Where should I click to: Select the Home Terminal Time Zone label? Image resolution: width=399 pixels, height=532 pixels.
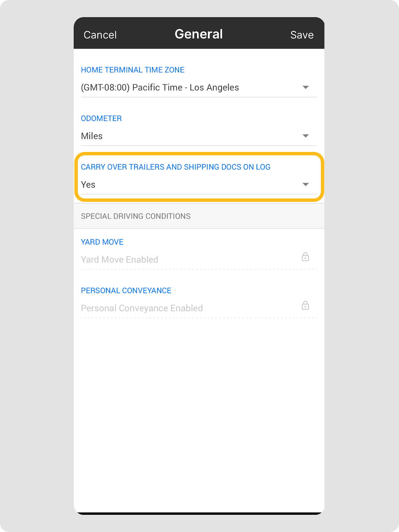(133, 70)
